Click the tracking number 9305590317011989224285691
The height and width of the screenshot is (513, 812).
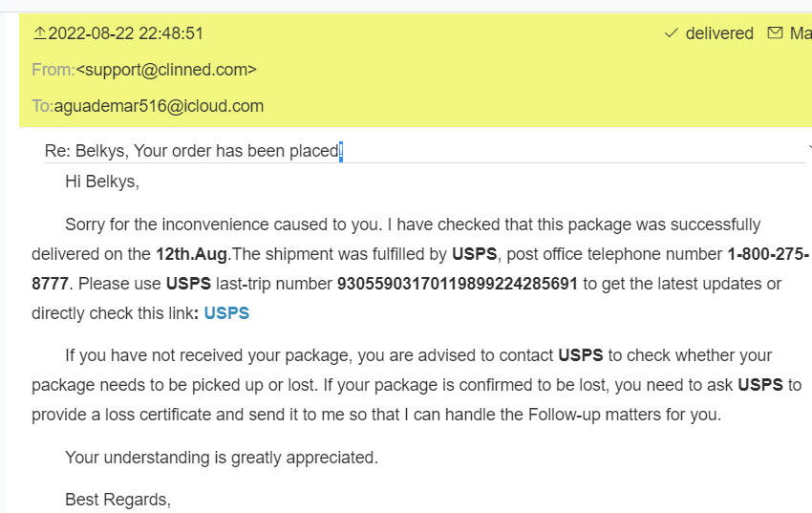pos(458,285)
